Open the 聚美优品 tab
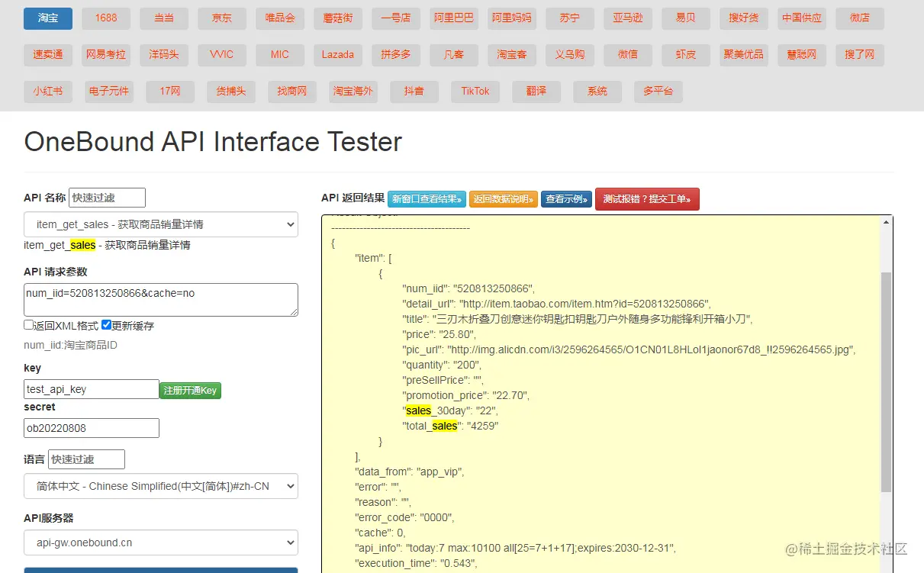The height and width of the screenshot is (573, 924). 744,55
